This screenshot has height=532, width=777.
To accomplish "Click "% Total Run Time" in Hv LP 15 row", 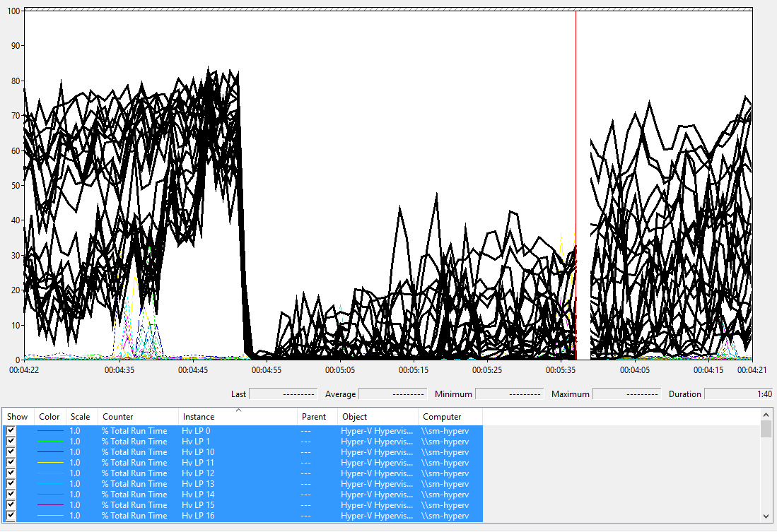I will (134, 504).
